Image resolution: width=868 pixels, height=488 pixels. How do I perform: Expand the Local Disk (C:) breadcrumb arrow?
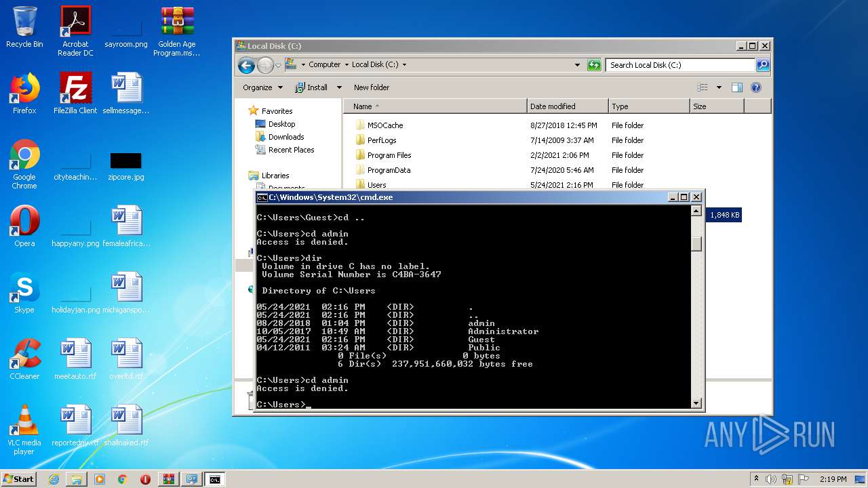pos(404,65)
